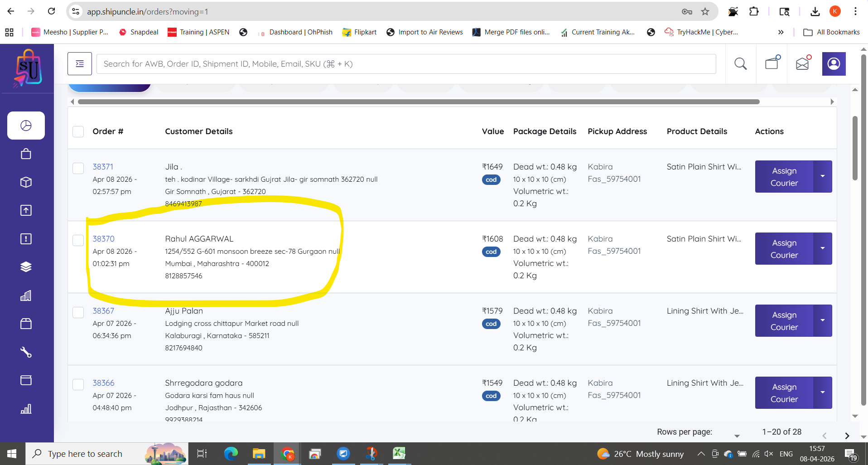Check the box for order 38366
The image size is (868, 465).
(78, 384)
